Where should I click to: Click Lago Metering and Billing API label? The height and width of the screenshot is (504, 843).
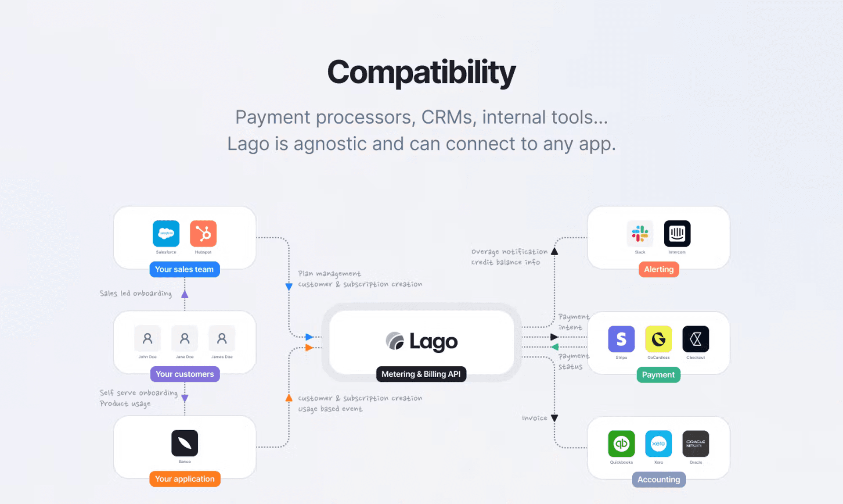421,374
